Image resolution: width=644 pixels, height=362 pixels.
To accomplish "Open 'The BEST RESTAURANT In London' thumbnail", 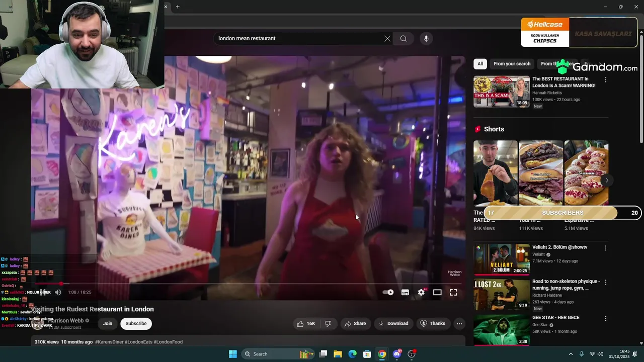I will coord(502,92).
